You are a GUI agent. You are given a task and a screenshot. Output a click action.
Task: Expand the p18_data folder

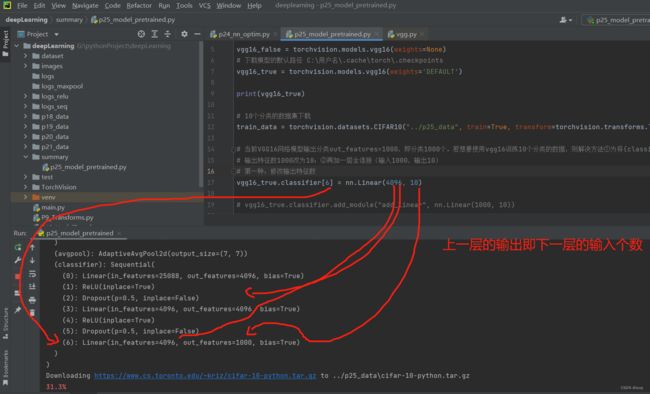click(25, 116)
